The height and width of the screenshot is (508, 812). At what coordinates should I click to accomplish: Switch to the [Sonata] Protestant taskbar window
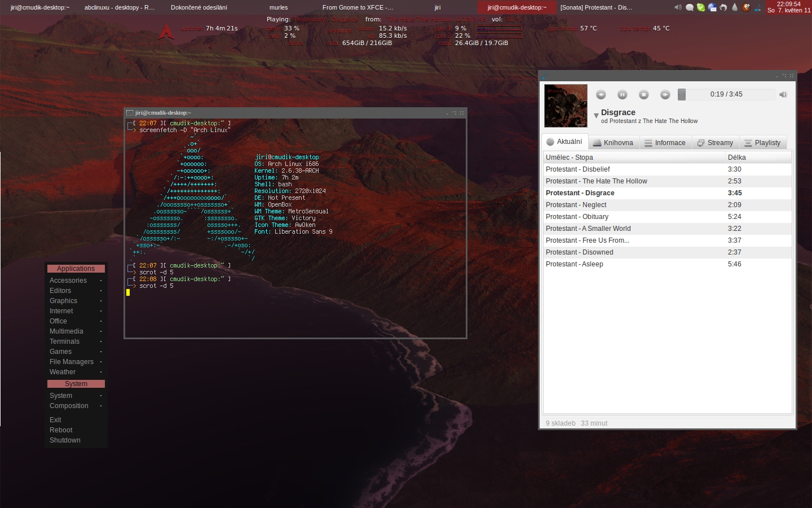pos(596,7)
